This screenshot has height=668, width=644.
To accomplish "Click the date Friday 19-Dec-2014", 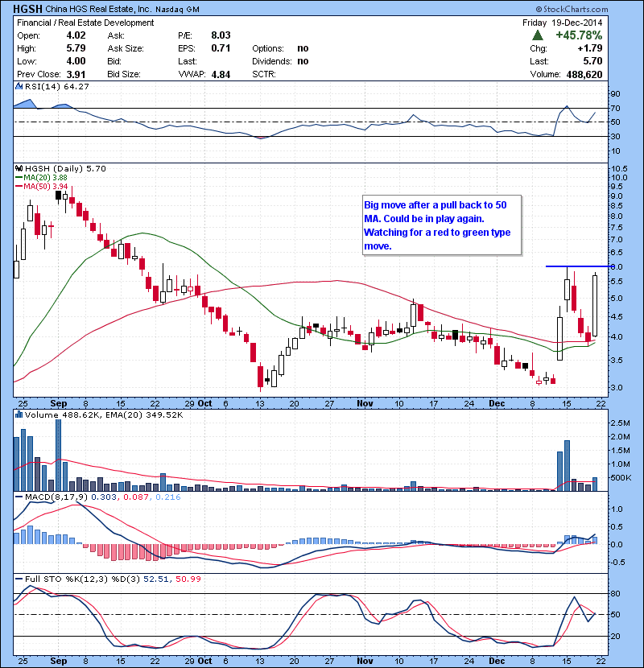I will pyautogui.click(x=563, y=23).
